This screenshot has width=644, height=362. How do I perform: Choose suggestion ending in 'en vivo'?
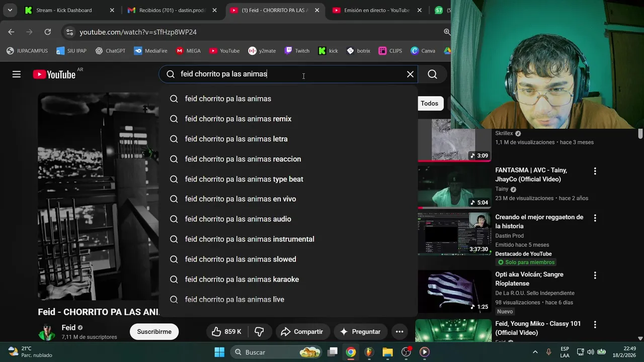pos(288,199)
